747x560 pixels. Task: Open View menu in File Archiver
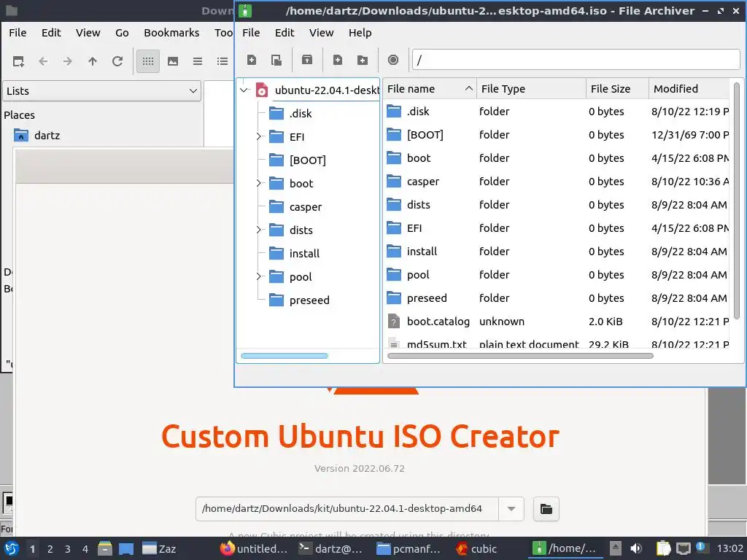click(321, 33)
